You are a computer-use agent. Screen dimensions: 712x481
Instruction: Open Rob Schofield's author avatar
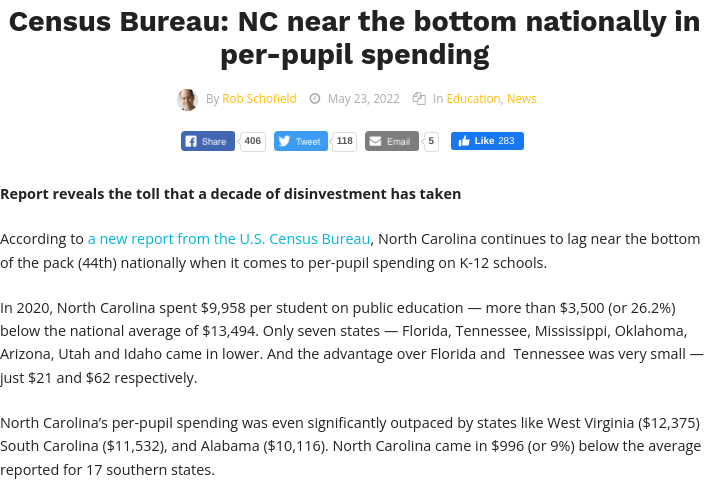187,99
